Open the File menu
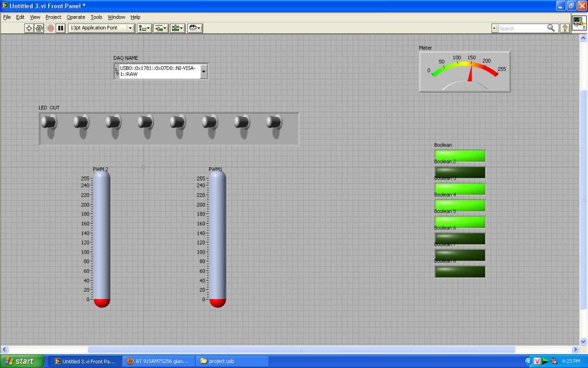Viewport: 588px width, 368px height. (7, 17)
